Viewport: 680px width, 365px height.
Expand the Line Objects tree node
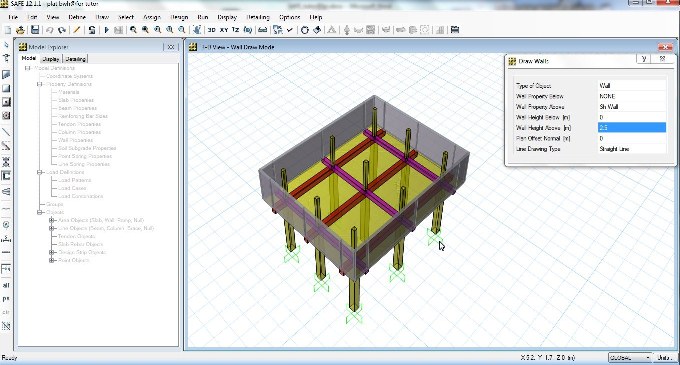[52, 228]
